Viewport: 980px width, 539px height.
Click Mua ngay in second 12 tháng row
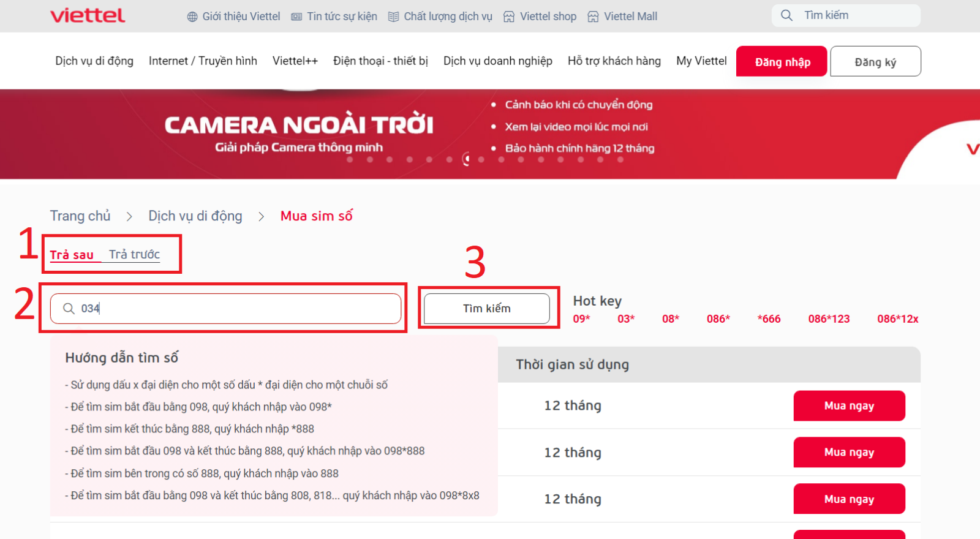click(849, 452)
